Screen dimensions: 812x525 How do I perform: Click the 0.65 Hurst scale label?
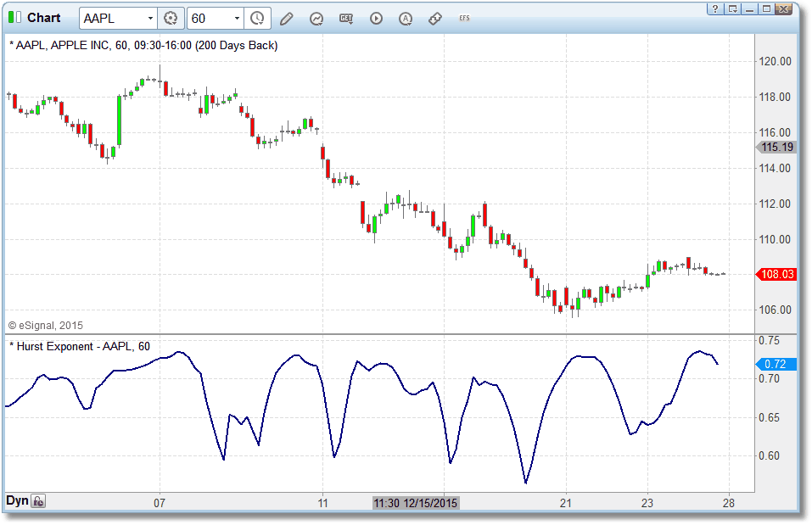click(x=770, y=417)
